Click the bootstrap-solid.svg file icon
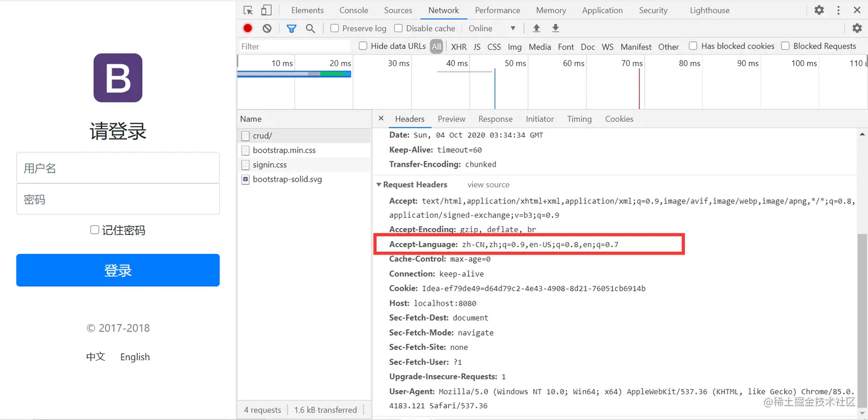Screen dimensions: 868x420 (x=246, y=179)
